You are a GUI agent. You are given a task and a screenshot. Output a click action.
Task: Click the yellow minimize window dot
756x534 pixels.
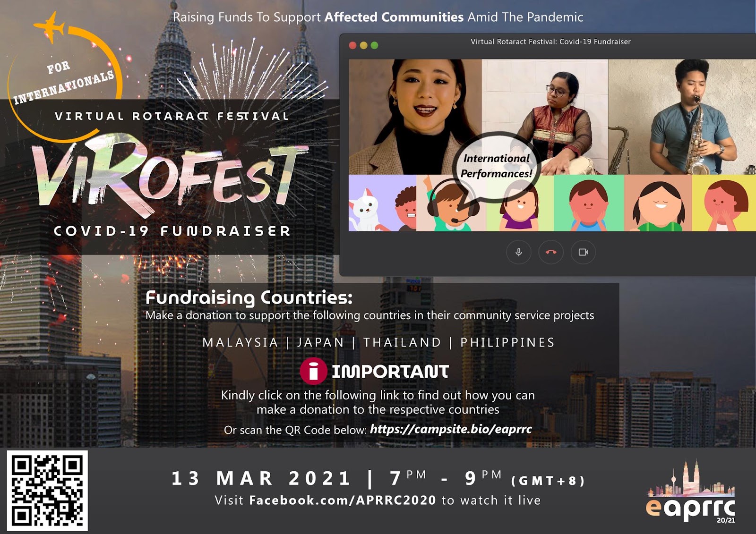(363, 45)
